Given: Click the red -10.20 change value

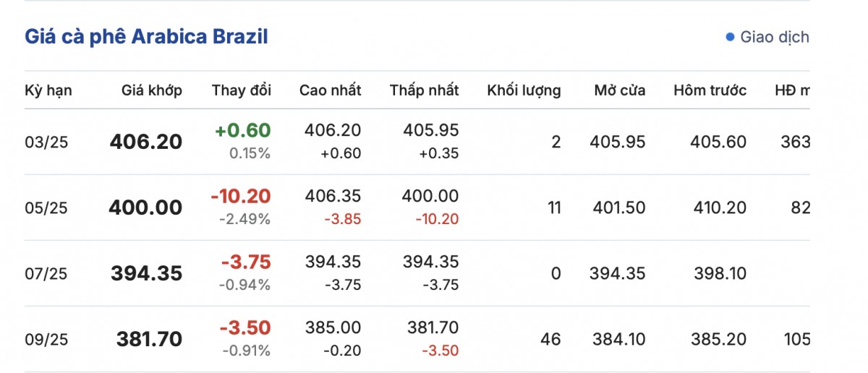Looking at the screenshot, I should [241, 197].
